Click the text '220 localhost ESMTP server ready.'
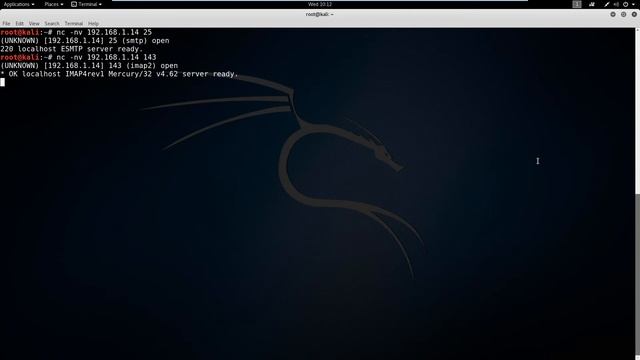Viewport: 640px width, 360px height. pyautogui.click(x=71, y=49)
